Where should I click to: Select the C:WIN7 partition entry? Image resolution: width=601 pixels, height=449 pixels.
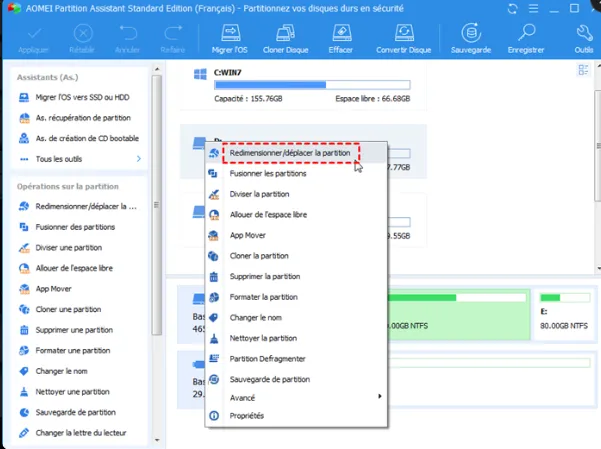(x=303, y=87)
